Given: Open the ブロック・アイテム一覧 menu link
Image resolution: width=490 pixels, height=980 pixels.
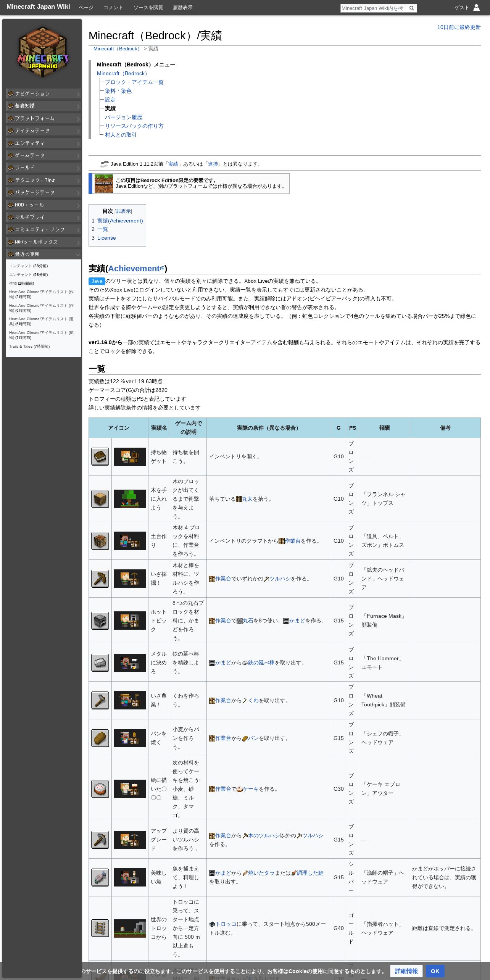Looking at the screenshot, I should (x=134, y=82).
